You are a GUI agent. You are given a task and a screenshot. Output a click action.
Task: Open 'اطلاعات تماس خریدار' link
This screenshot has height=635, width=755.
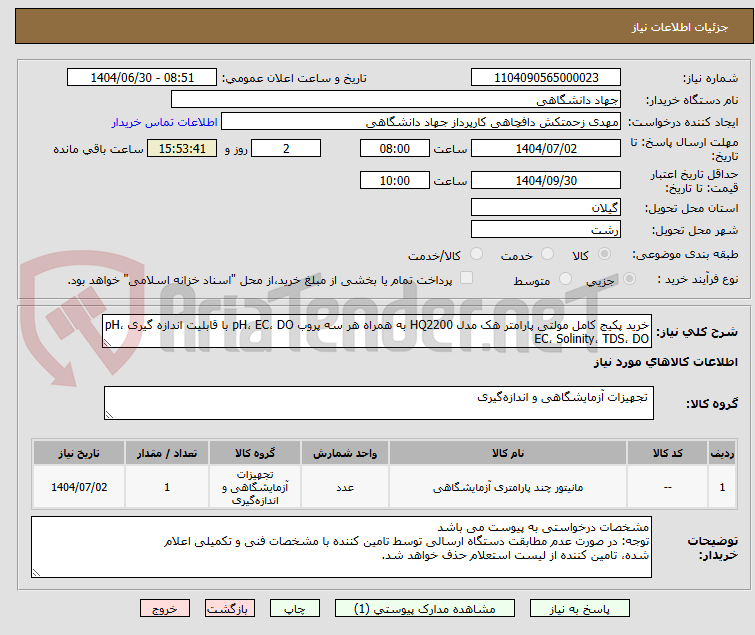tap(165, 122)
